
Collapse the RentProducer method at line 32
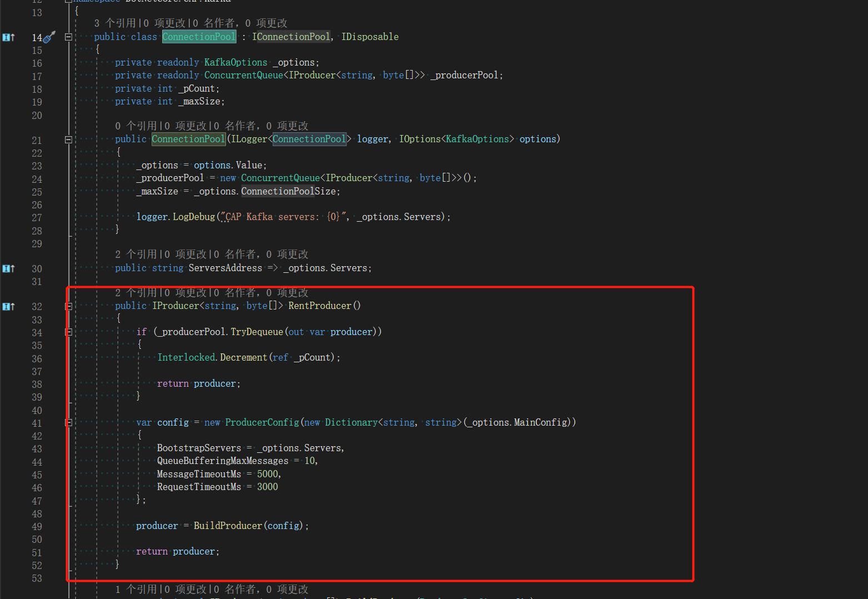coord(68,306)
